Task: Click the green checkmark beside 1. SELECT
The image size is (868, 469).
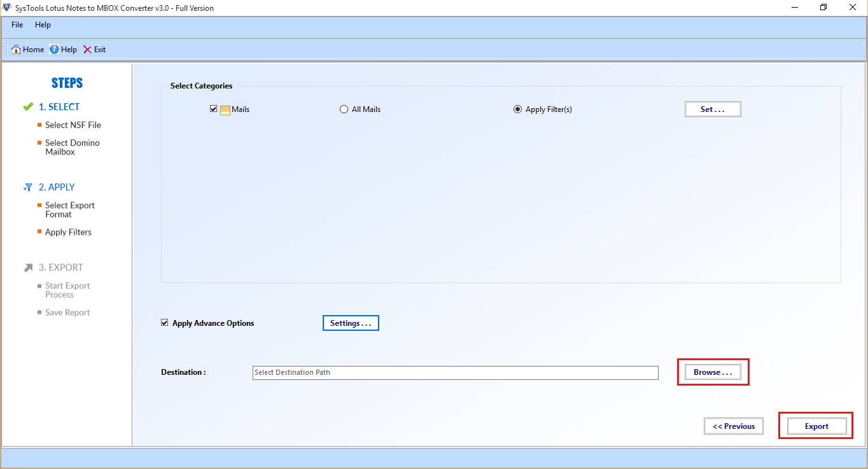Action: coord(28,106)
